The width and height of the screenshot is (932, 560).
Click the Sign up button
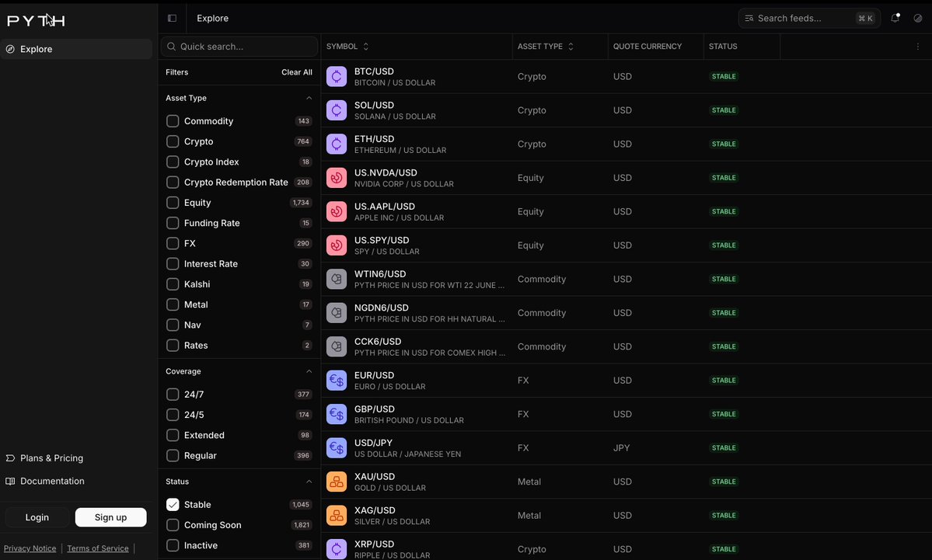click(x=110, y=517)
